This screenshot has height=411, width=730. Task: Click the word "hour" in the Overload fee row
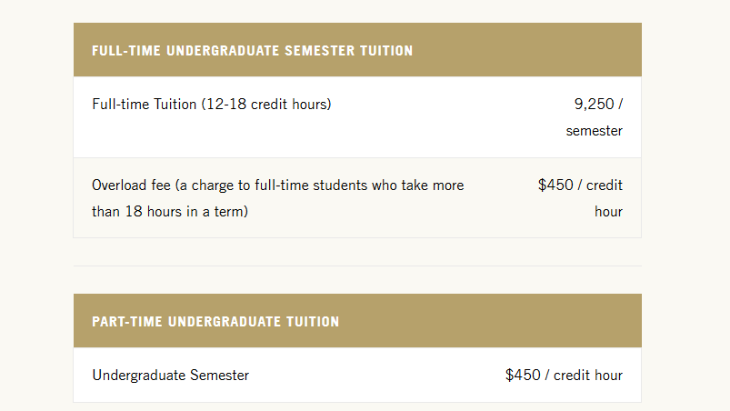click(608, 211)
